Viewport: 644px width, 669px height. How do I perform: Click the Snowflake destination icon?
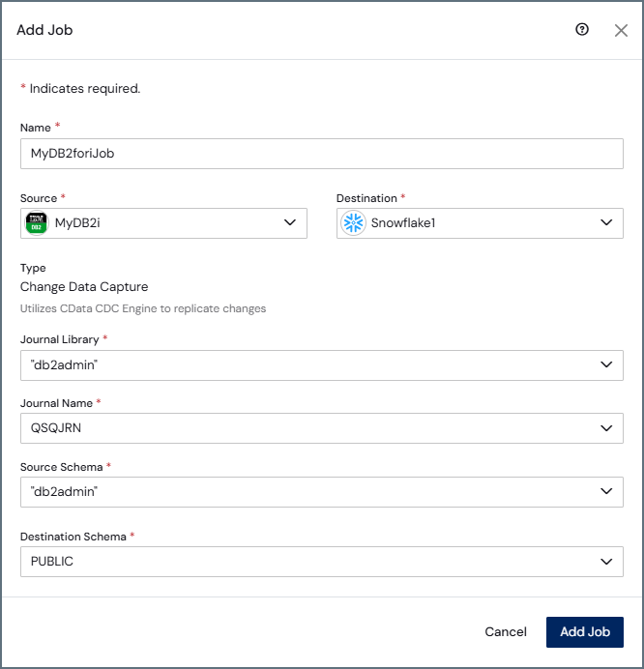(x=353, y=222)
